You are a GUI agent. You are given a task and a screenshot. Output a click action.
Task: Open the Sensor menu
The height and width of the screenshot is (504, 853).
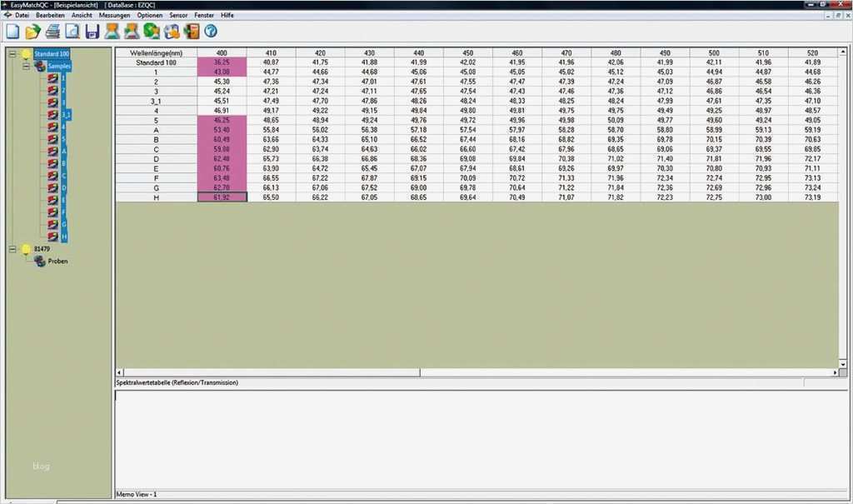[178, 15]
